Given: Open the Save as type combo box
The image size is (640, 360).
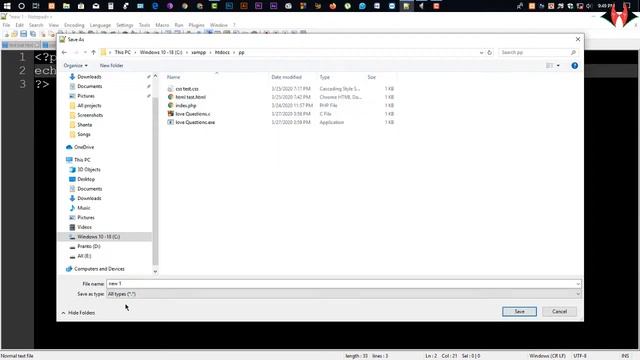Looking at the screenshot, I should 344,294.
